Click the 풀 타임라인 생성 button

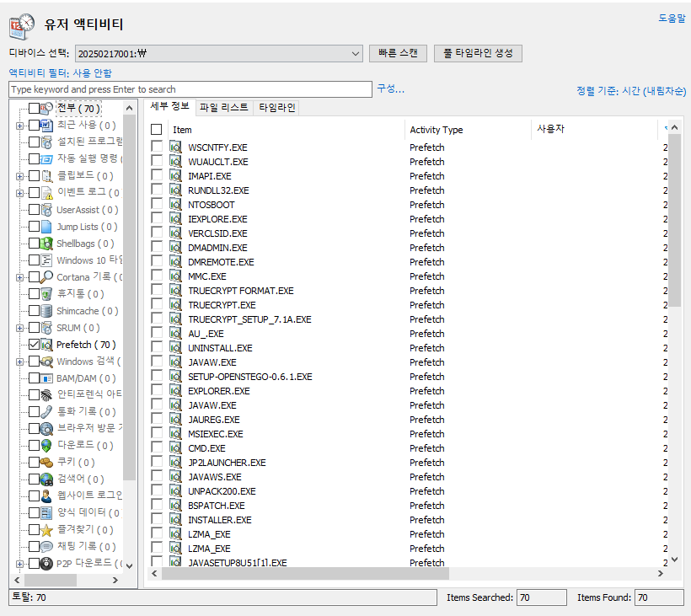pos(478,53)
